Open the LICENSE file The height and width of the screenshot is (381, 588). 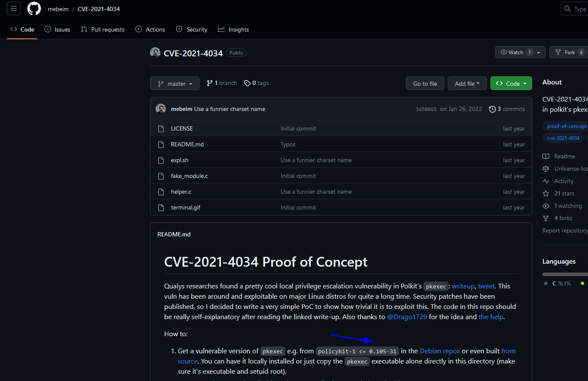click(x=182, y=128)
